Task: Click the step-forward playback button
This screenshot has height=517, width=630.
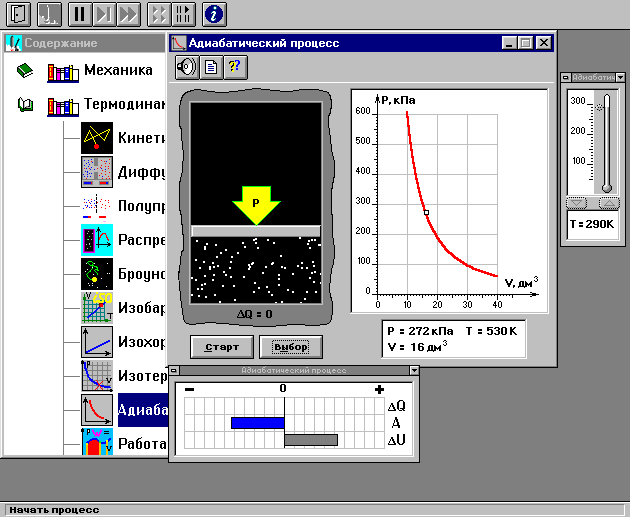Action: (x=104, y=14)
